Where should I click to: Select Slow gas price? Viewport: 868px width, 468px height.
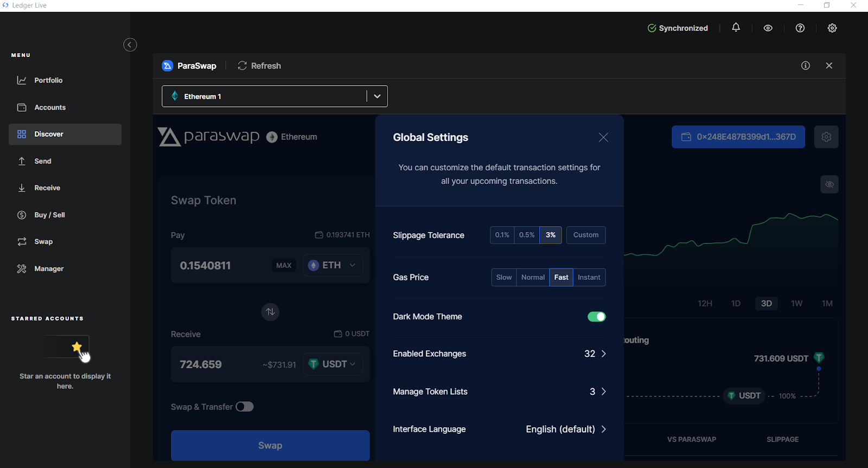point(504,277)
